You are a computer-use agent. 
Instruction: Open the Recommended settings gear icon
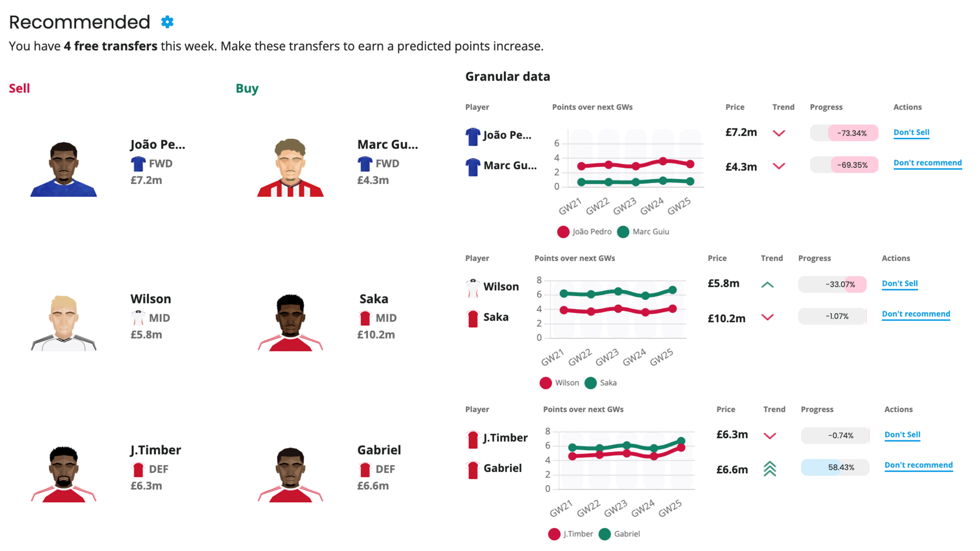[x=167, y=22]
